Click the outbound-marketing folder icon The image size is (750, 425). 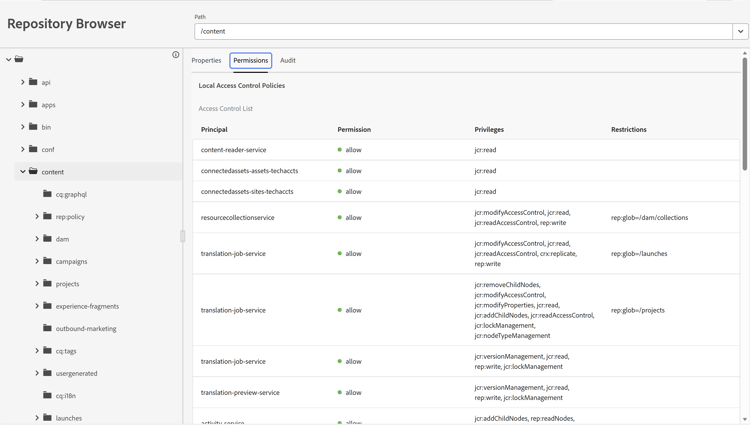tap(47, 328)
